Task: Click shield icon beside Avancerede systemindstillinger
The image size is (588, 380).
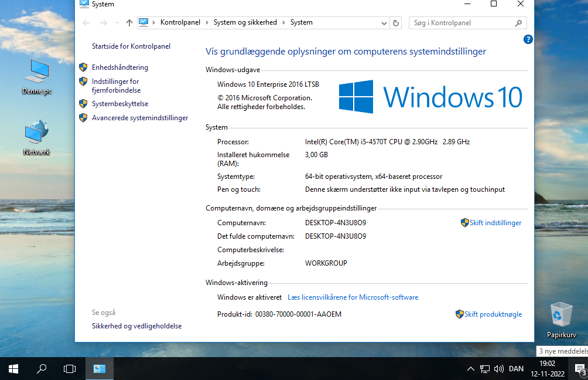Action: point(83,117)
